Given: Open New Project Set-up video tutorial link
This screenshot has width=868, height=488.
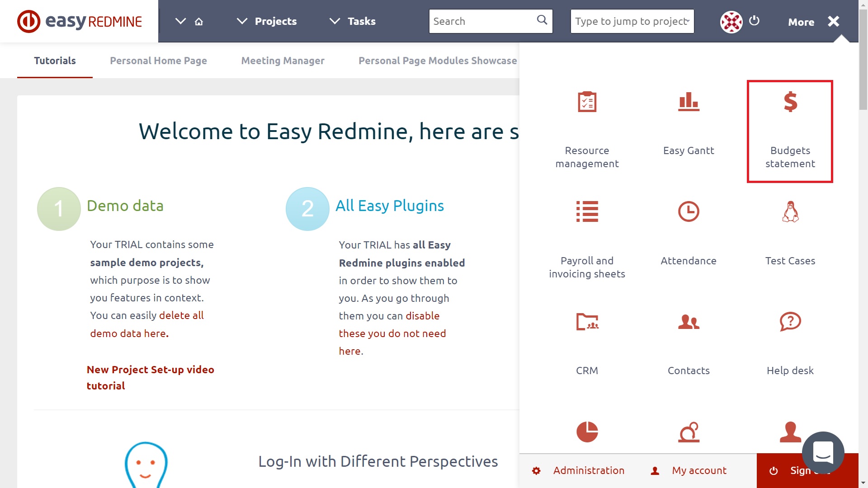Looking at the screenshot, I should pyautogui.click(x=151, y=377).
